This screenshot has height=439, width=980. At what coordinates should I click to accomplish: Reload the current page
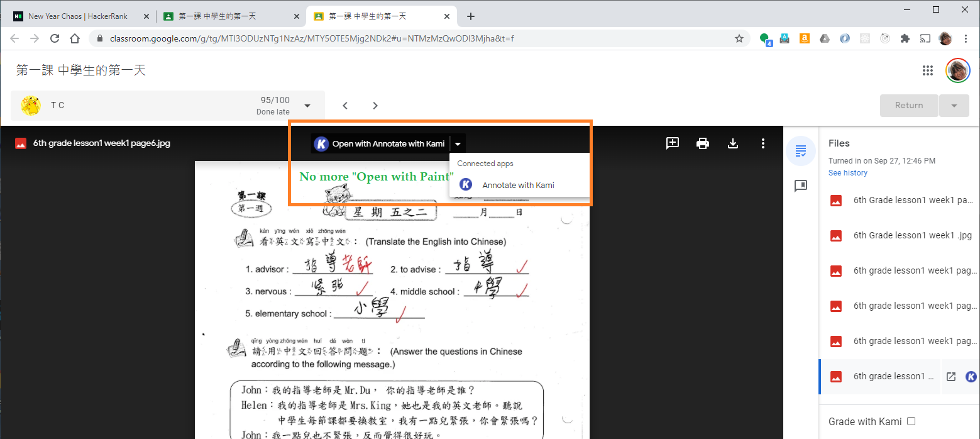click(55, 38)
